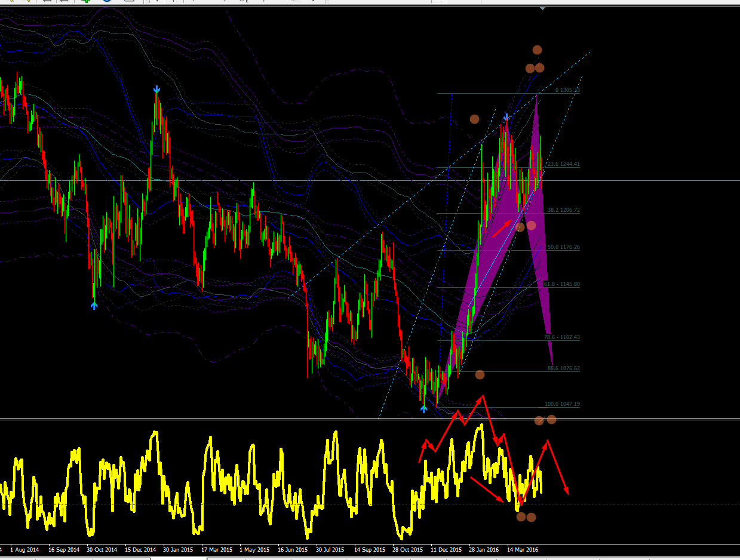Select the brown dot left of the 2016 peak
The height and width of the screenshot is (560, 740).
click(x=474, y=119)
